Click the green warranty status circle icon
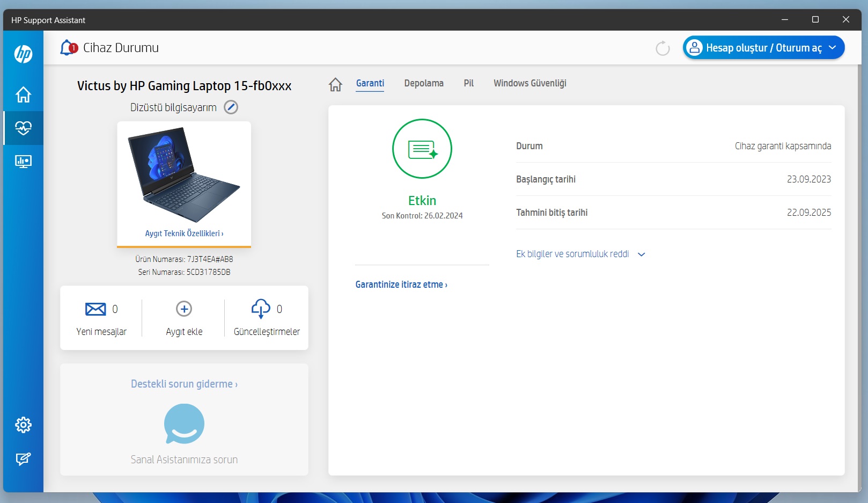This screenshot has height=503, width=868. click(422, 149)
